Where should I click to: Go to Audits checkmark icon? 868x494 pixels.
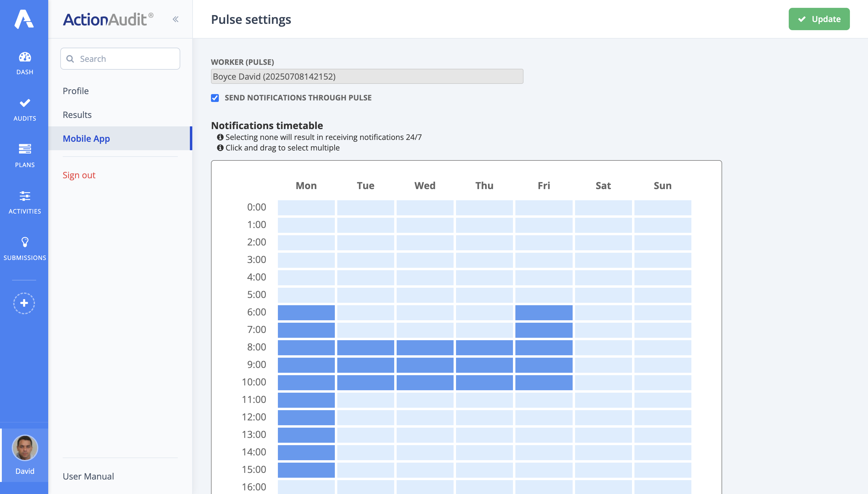[25, 103]
